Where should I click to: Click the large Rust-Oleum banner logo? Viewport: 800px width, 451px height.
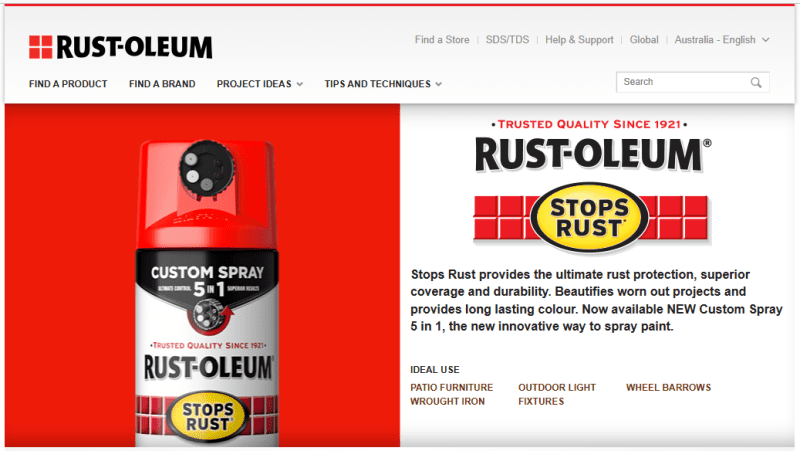593,155
